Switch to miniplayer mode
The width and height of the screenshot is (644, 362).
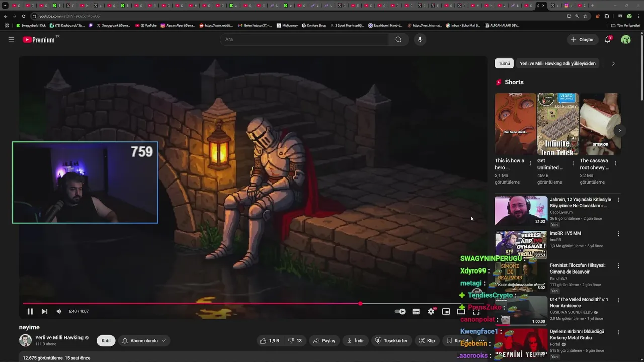446,311
